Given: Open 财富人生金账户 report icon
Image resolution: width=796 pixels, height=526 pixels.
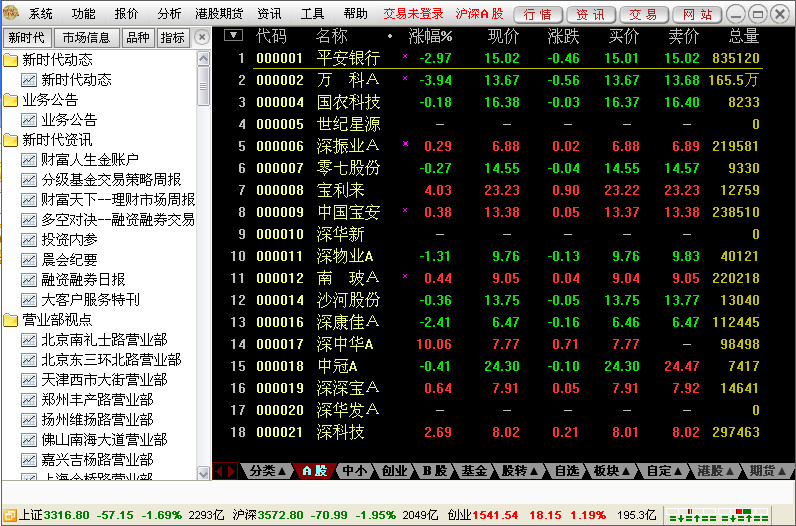Looking at the screenshot, I should point(29,160).
